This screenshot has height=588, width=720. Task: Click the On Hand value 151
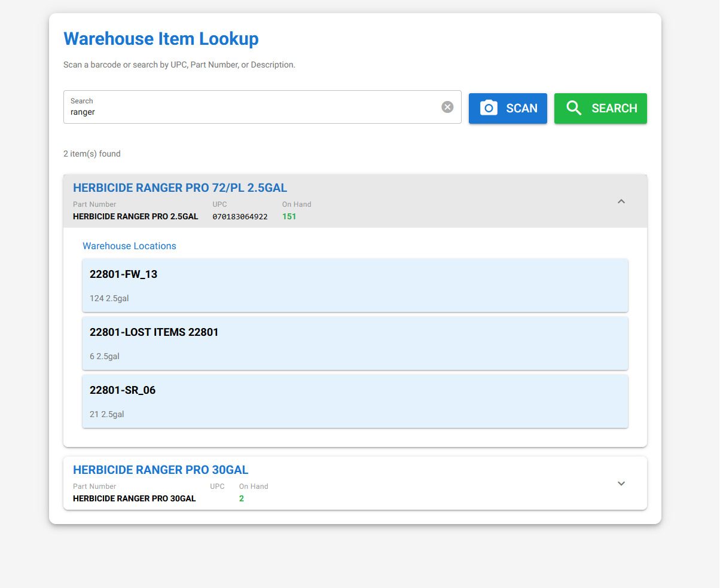(289, 216)
